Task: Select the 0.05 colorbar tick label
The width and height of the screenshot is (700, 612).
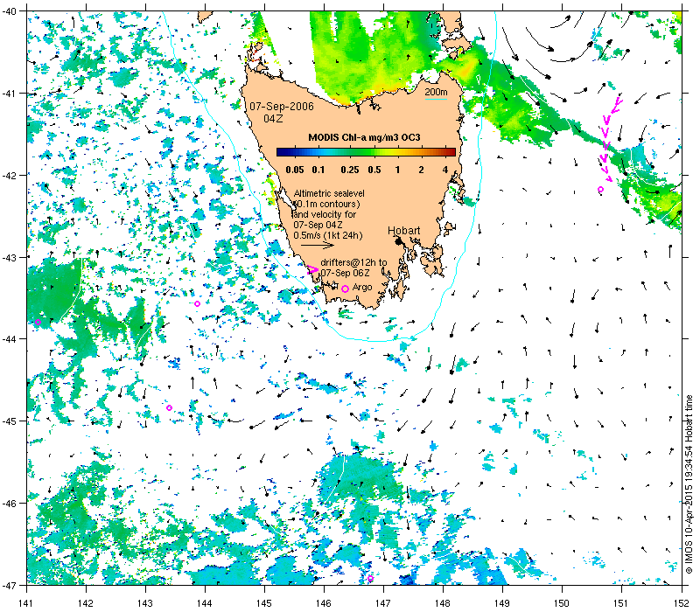Action: point(295,170)
